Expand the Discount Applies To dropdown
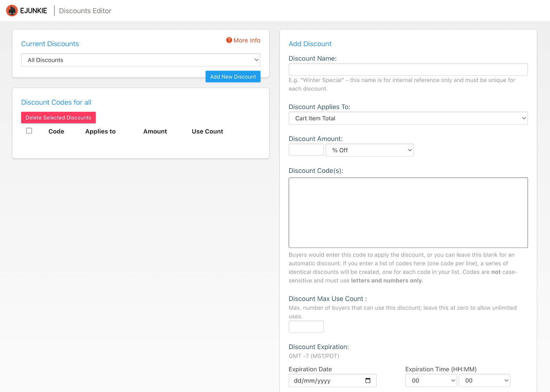The height and width of the screenshot is (392, 550). point(408,118)
